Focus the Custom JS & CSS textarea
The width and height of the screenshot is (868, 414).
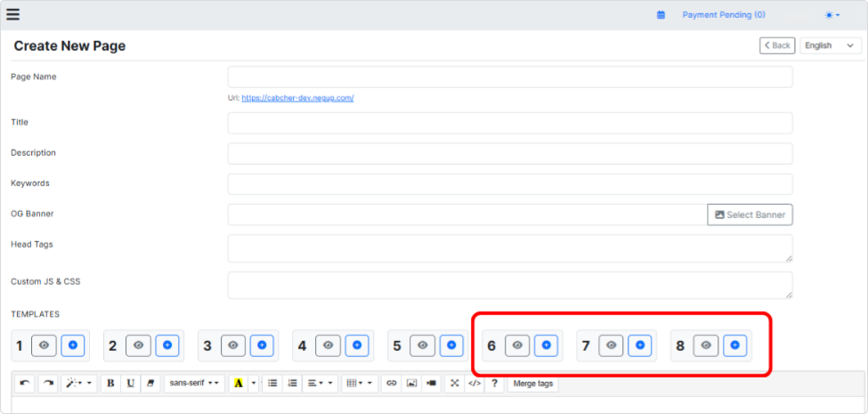[510, 285]
